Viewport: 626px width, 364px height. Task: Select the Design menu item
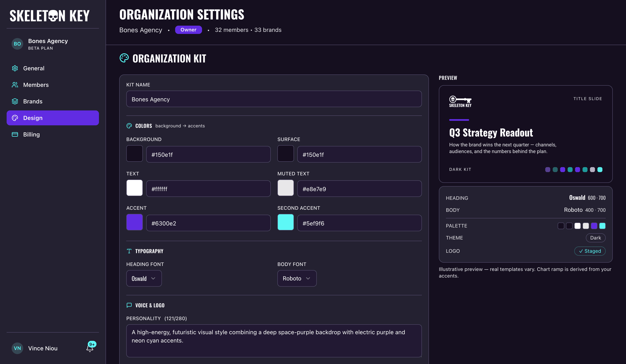click(53, 118)
